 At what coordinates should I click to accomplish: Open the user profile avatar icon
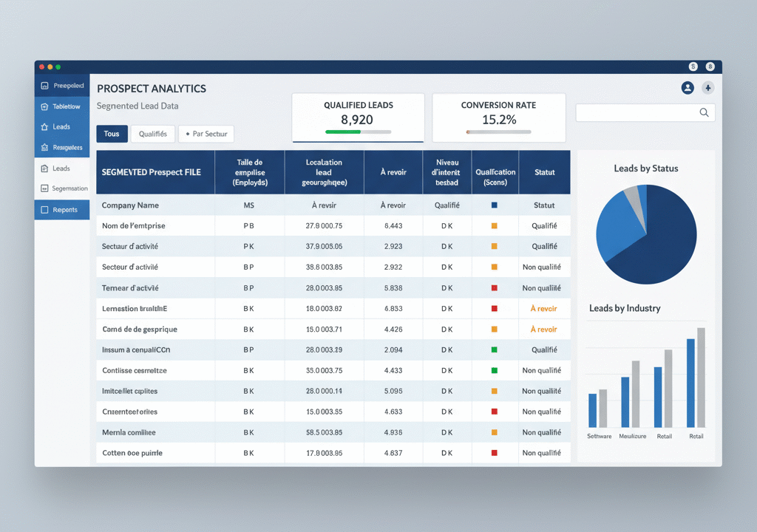688,88
